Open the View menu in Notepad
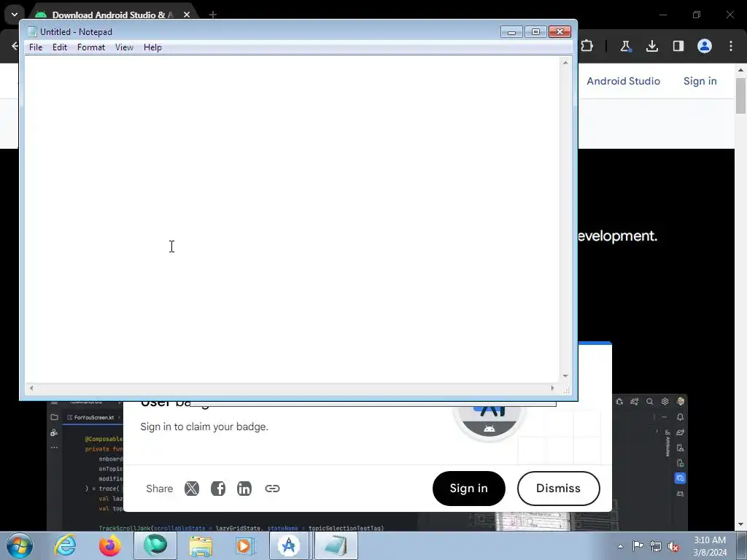The height and width of the screenshot is (560, 747). (x=124, y=47)
